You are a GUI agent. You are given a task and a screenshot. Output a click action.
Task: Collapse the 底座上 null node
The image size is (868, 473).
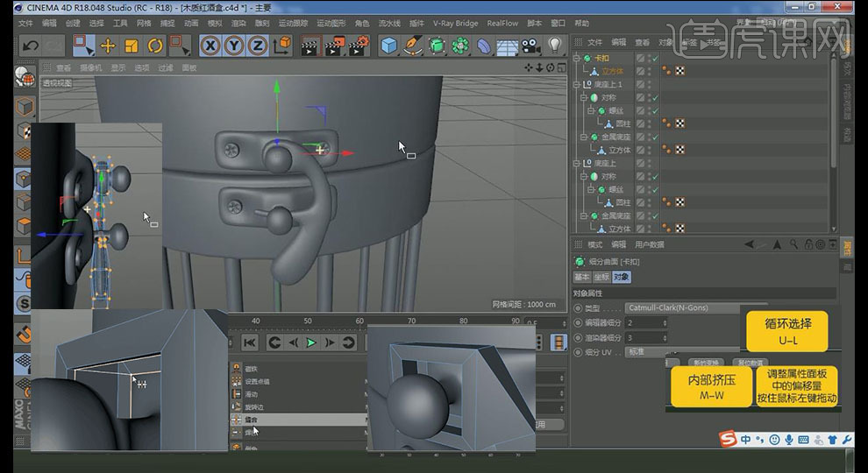577,163
